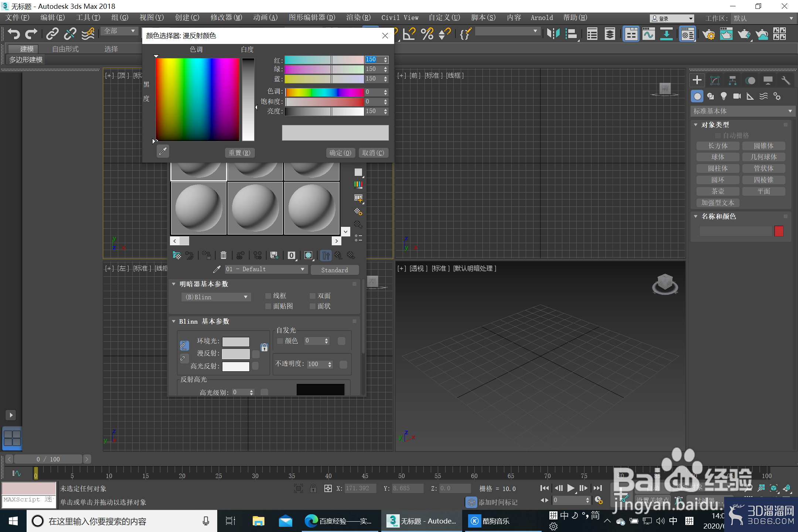Create a 茶壶 teapot primitive
The image size is (798, 532).
pos(718,191)
